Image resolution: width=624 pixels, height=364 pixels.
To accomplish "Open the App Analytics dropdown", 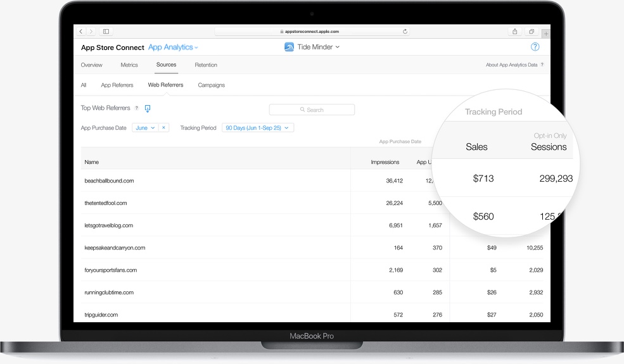I will pyautogui.click(x=173, y=47).
